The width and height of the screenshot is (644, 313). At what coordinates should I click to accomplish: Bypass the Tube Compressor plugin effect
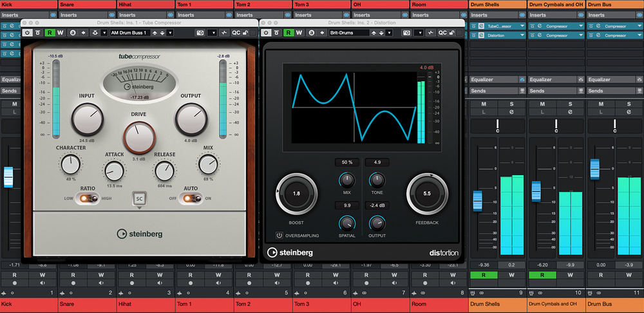click(38, 32)
